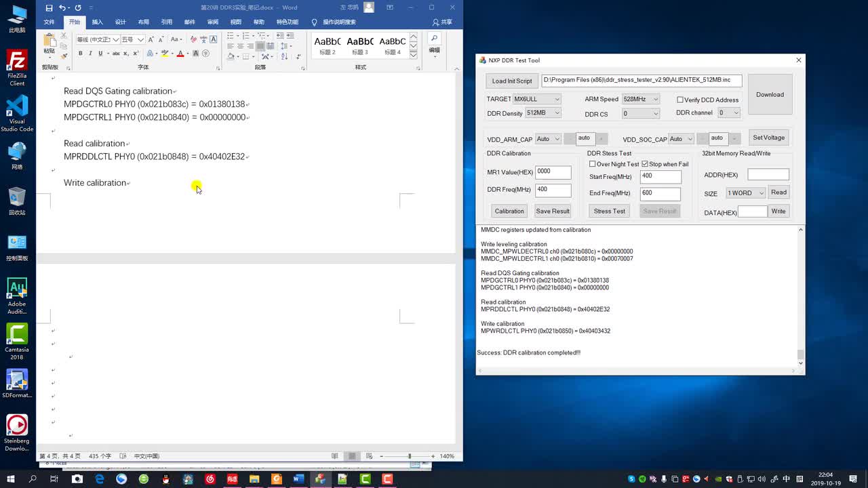Click the Download button in DDR tool
The height and width of the screenshot is (488, 868).
pyautogui.click(x=770, y=94)
